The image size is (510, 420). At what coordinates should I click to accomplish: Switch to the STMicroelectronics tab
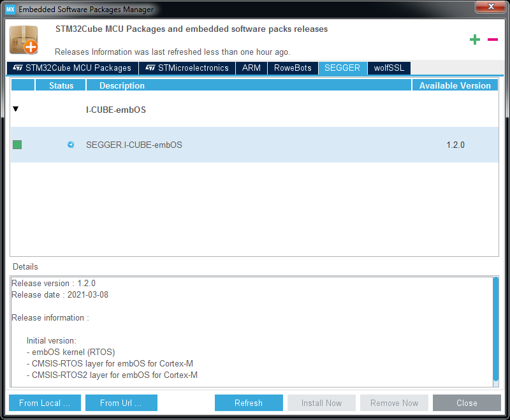tap(187, 68)
